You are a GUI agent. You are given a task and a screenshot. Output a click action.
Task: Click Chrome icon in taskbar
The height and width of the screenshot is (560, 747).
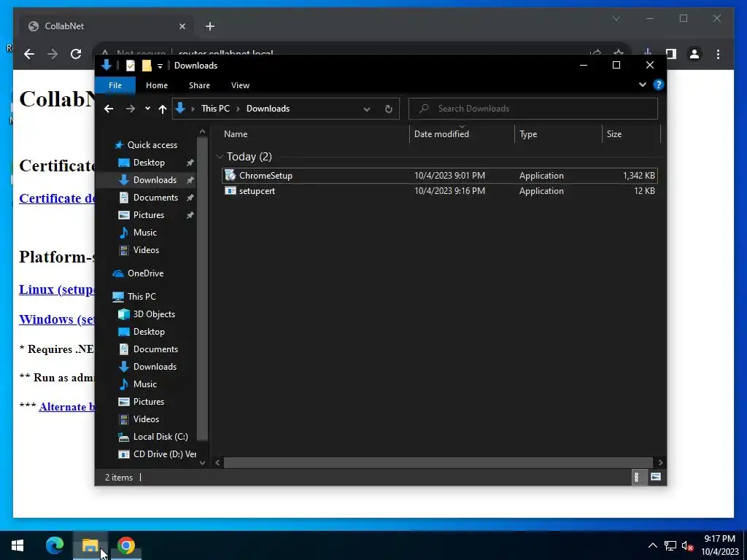click(125, 545)
